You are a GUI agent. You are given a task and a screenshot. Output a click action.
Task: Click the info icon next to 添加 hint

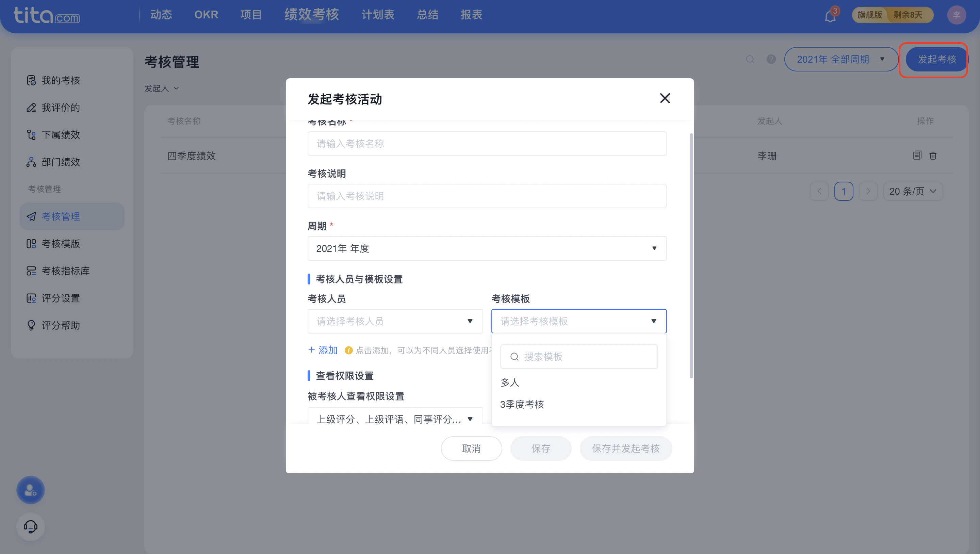tap(348, 350)
